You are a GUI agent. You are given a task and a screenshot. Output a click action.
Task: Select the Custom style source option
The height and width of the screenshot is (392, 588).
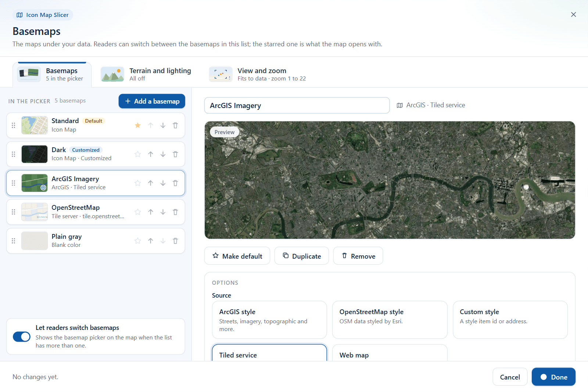tap(510, 320)
